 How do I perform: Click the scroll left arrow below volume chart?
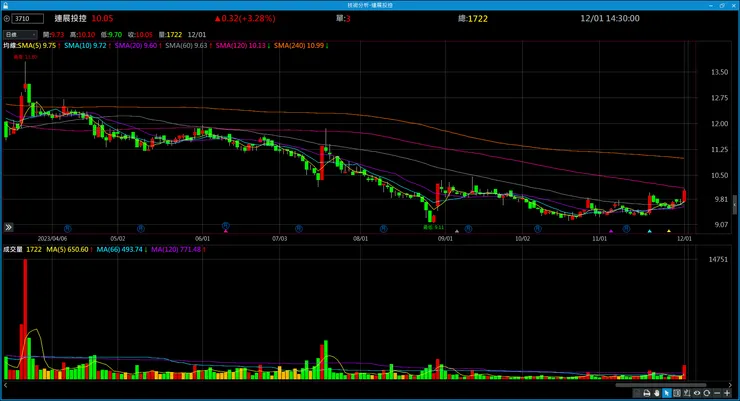tap(6, 385)
